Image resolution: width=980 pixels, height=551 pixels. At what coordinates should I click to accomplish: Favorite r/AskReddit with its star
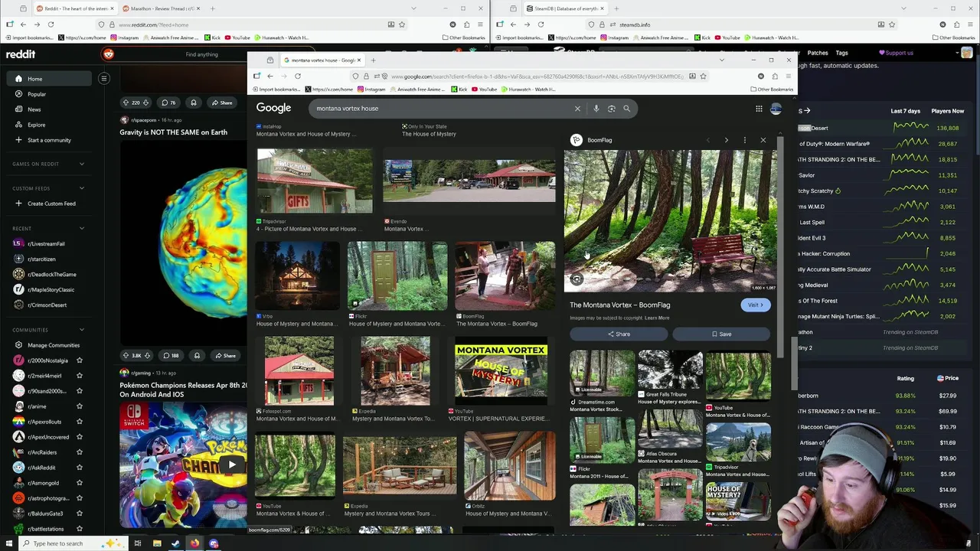tap(79, 468)
